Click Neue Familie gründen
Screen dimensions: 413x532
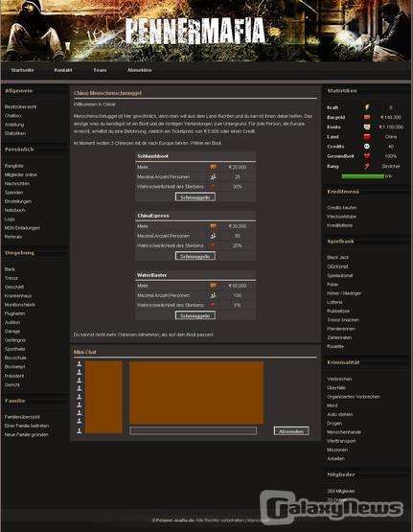pos(27,434)
